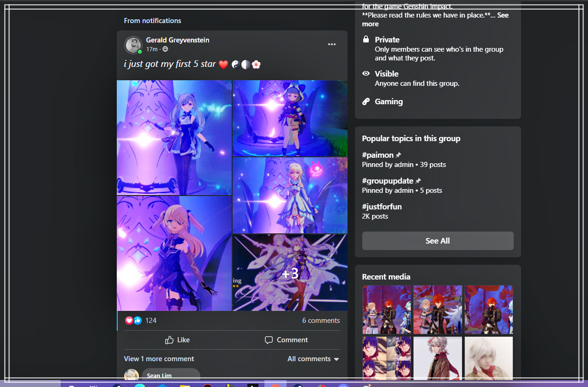Click the 'i just got my first 5 star' text

[x=170, y=64]
